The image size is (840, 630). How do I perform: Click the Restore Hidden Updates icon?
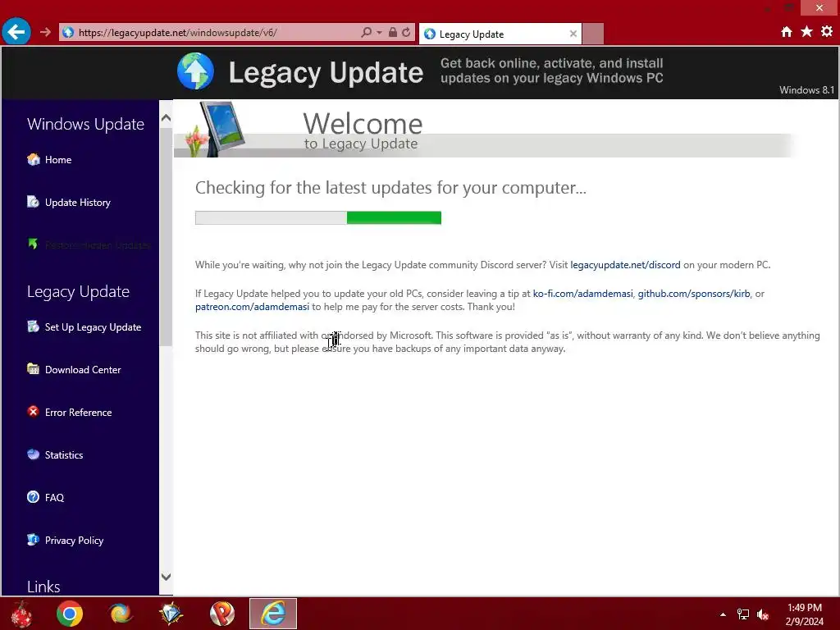click(33, 244)
